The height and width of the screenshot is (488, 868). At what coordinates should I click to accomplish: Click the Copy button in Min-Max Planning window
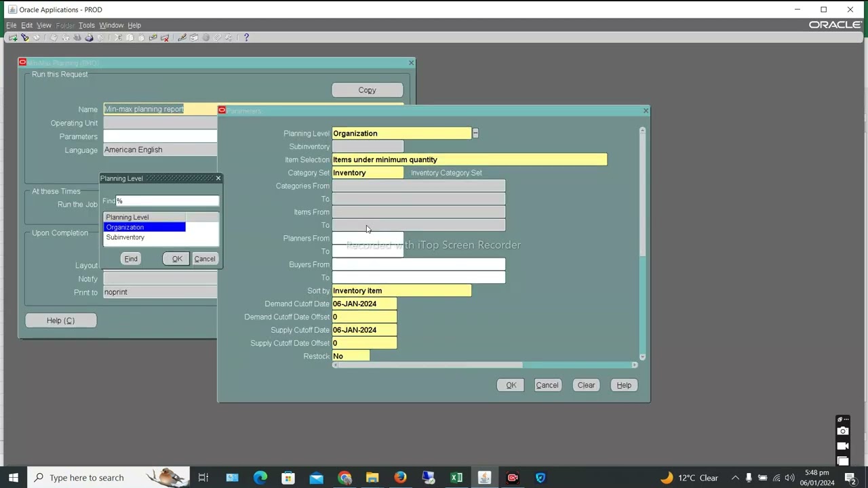367,90
